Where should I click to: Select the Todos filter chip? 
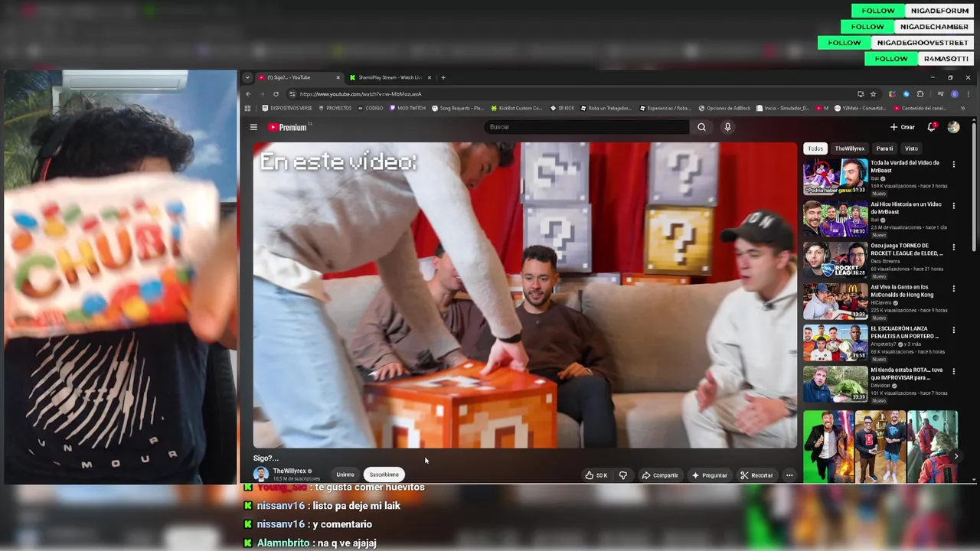(815, 148)
